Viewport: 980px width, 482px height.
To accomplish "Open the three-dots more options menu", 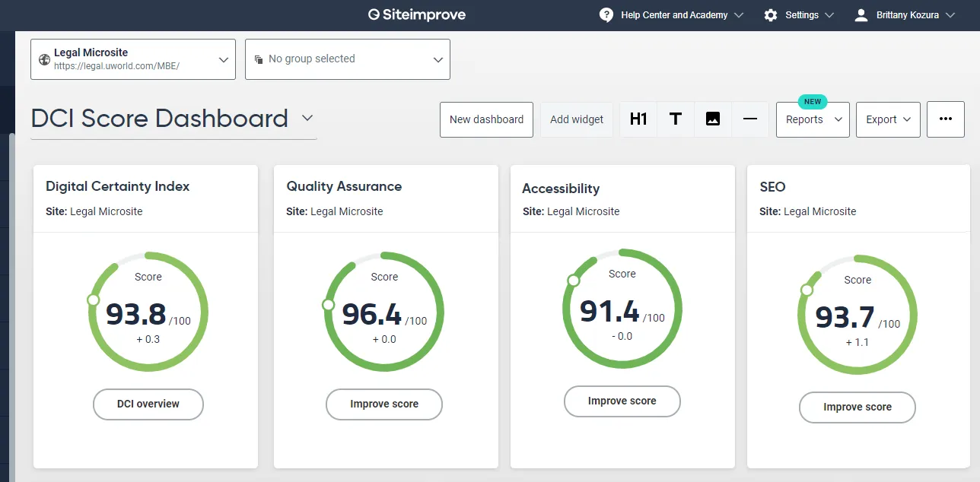I will (946, 119).
